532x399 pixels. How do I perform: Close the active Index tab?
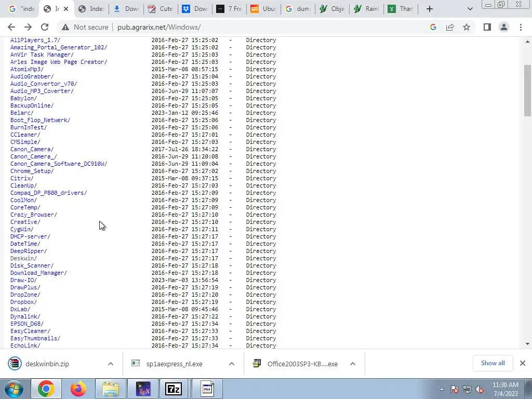coord(66,9)
